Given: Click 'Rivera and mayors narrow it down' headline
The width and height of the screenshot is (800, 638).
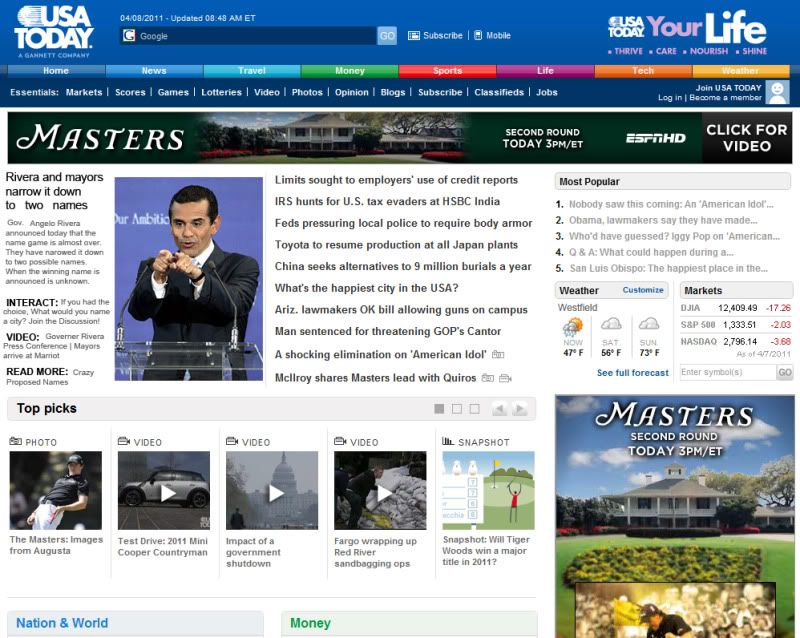Looking at the screenshot, I should [54, 191].
